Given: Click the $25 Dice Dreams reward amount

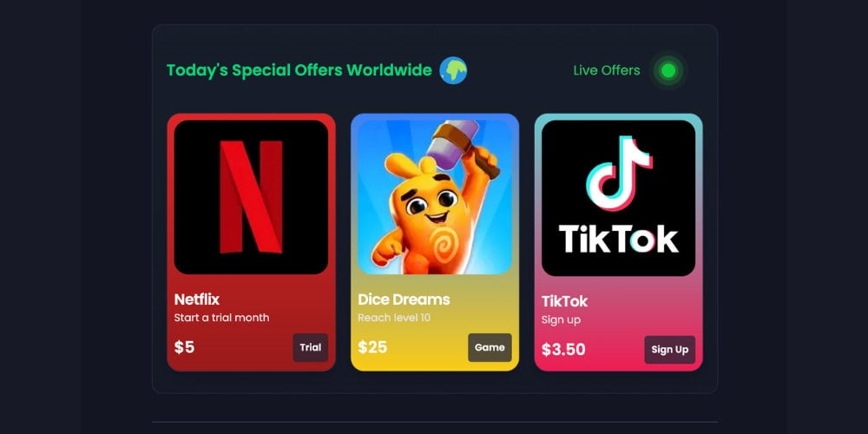Looking at the screenshot, I should [372, 348].
